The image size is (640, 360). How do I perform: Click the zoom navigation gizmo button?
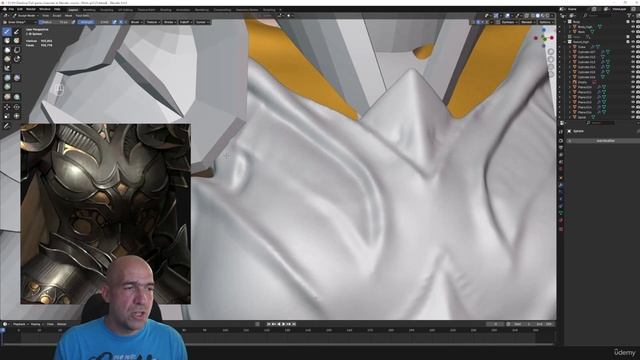click(551, 52)
